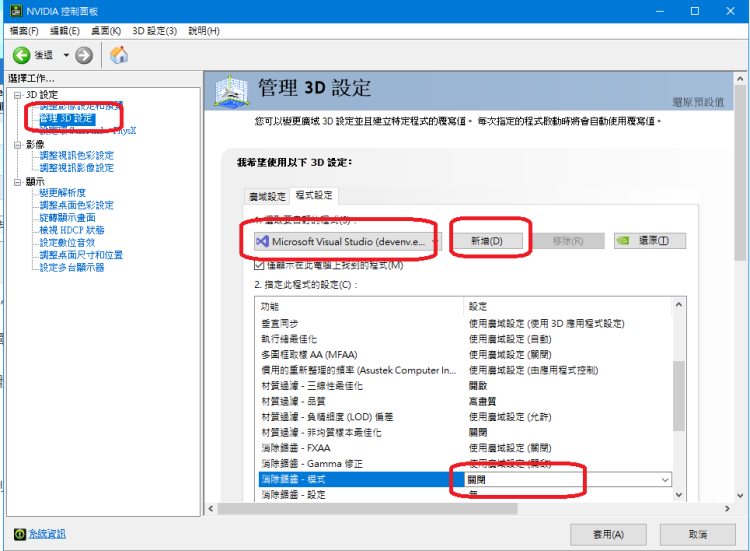This screenshot has width=750, height=551.
Task: Open 調整桌面尺寸和位置 page
Action: tap(81, 255)
